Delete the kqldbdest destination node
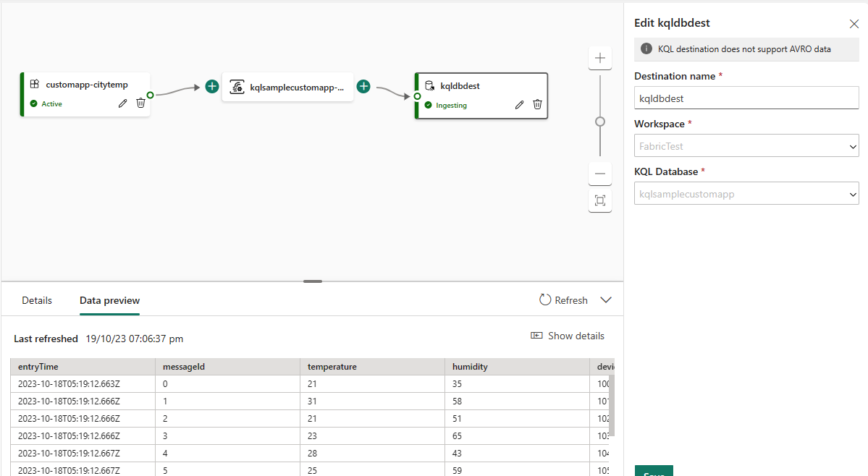 pyautogui.click(x=537, y=104)
